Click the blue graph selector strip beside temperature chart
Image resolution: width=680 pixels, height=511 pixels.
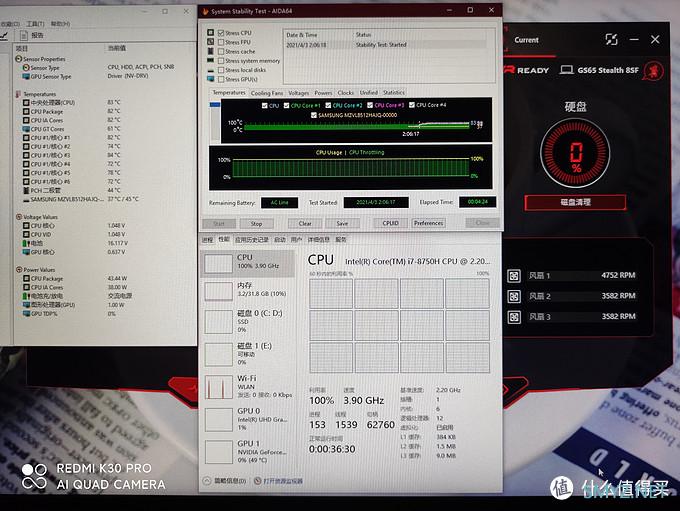(x=215, y=105)
